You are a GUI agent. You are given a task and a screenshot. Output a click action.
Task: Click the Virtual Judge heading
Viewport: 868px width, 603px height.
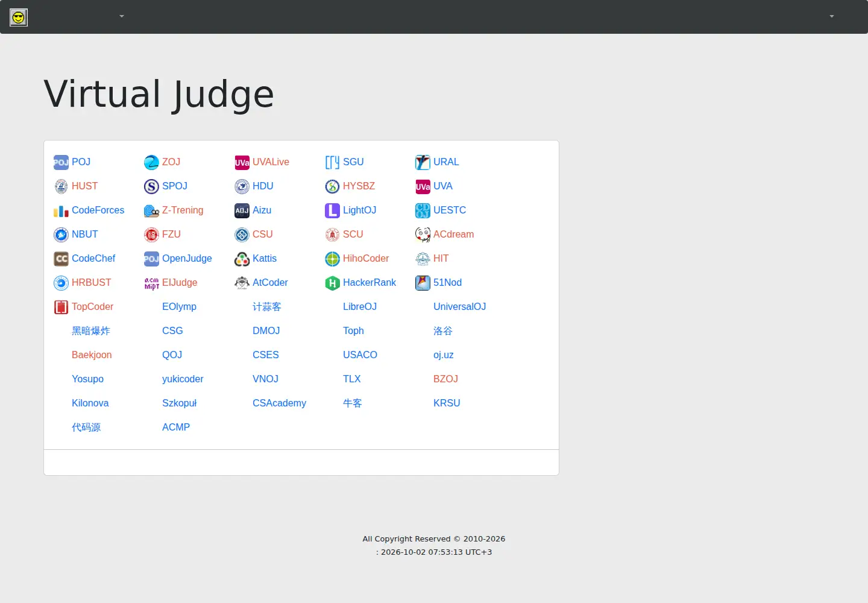tap(159, 94)
